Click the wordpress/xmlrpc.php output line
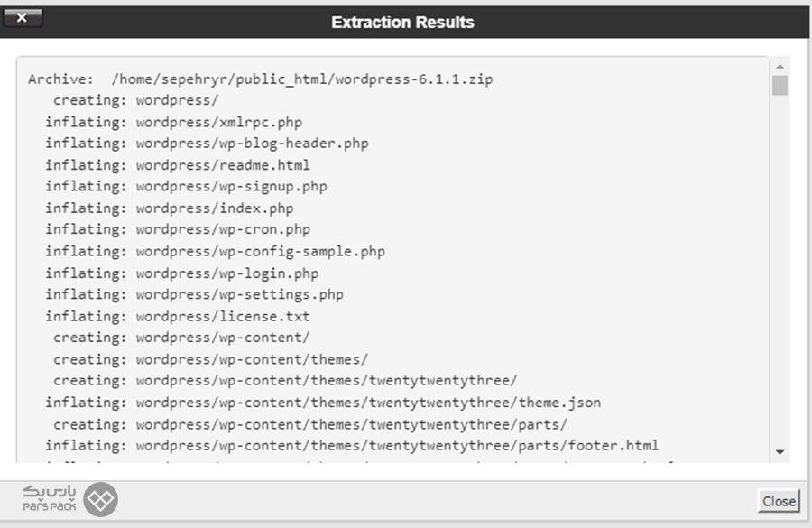Screen dimensions: 812x528 coord(173,122)
